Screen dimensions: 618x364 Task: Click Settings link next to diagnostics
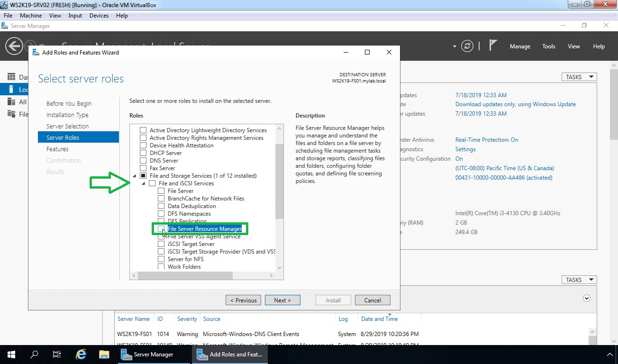pos(465,149)
